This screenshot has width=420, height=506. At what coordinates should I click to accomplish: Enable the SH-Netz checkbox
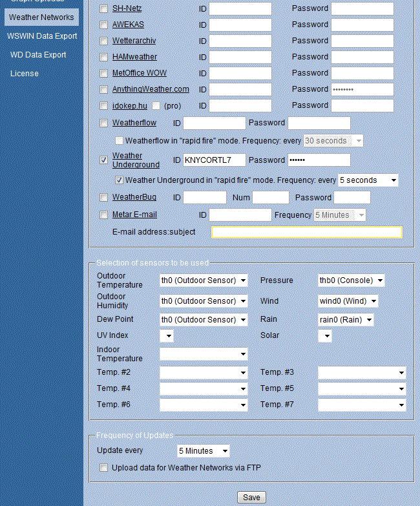point(103,8)
